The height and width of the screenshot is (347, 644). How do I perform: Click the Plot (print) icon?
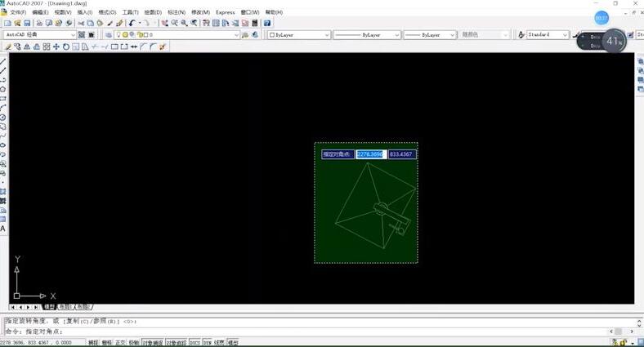39,24
